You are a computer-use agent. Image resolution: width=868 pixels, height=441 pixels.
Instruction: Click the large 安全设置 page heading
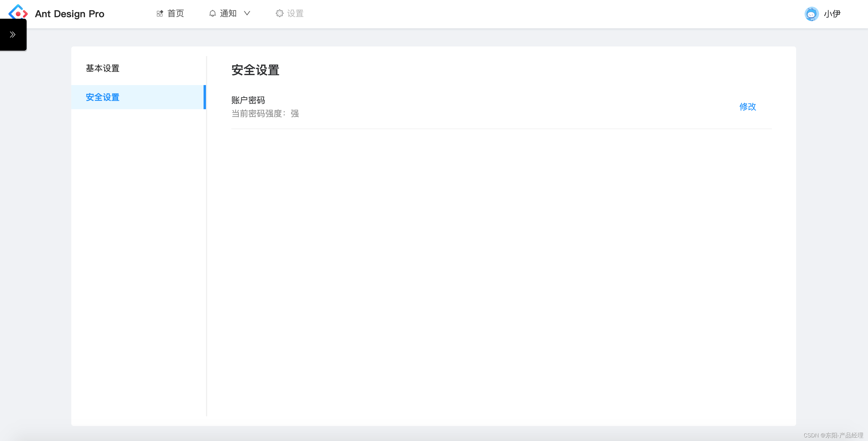pyautogui.click(x=255, y=70)
